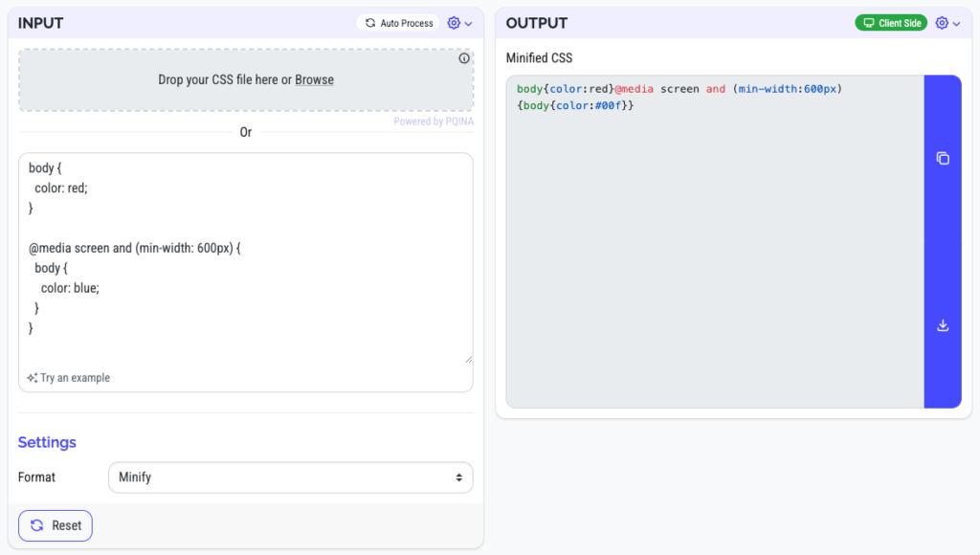Screen dimensions: 980x555
Task: Open the INPUT panel gear settings
Action: (x=454, y=23)
